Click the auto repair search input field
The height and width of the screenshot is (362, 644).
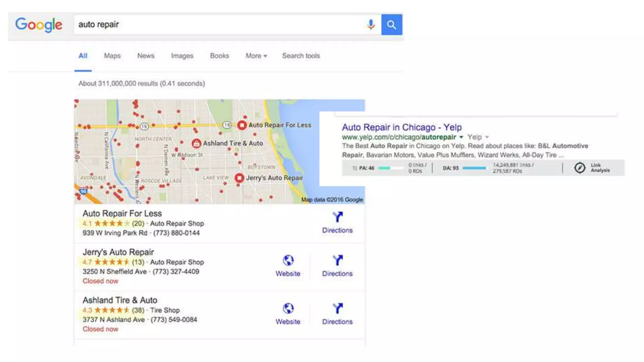pyautogui.click(x=220, y=25)
